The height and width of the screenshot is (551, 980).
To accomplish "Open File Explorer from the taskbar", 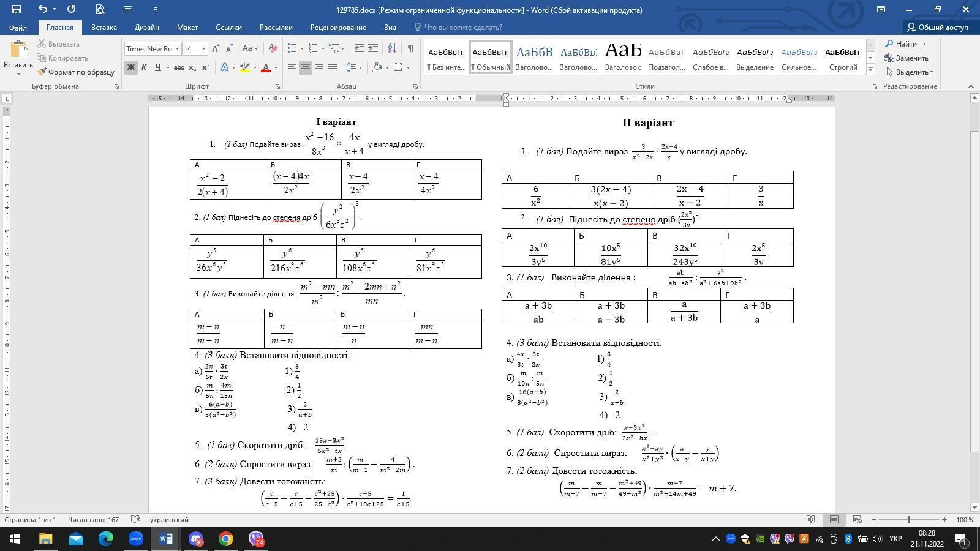I will tap(46, 539).
